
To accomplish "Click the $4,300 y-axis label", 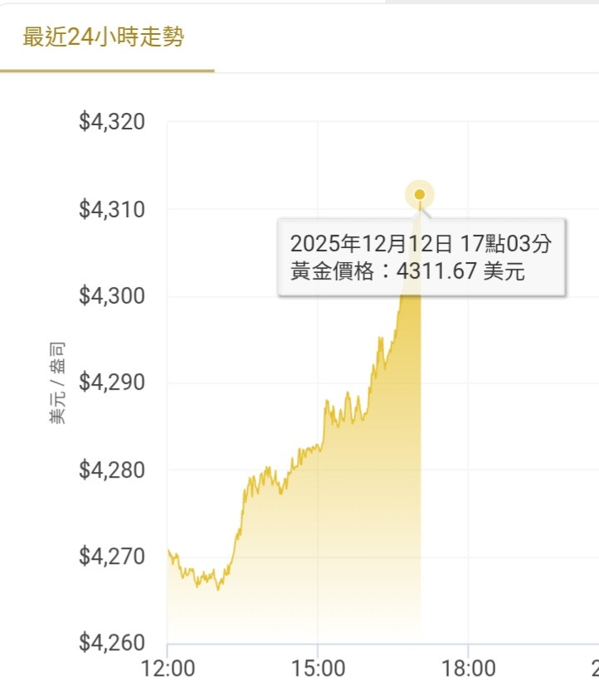I will click(x=112, y=296).
